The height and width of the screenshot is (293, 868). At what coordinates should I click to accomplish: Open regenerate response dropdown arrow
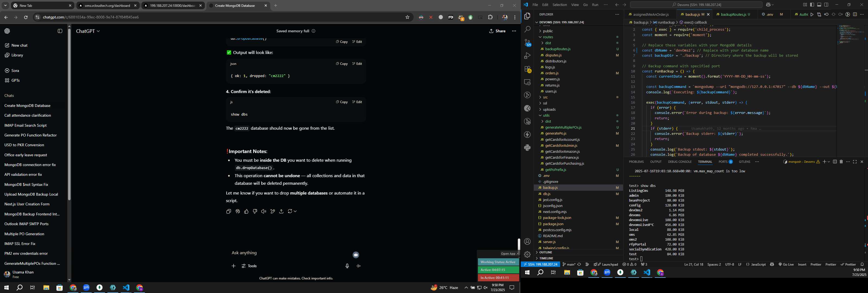(x=295, y=211)
